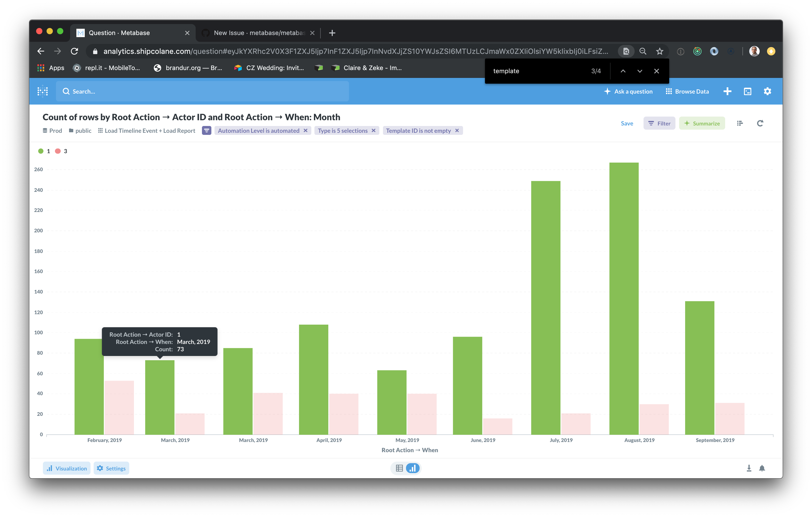The width and height of the screenshot is (812, 517).
Task: Collapse the purple filter chips icon
Action: tap(206, 130)
